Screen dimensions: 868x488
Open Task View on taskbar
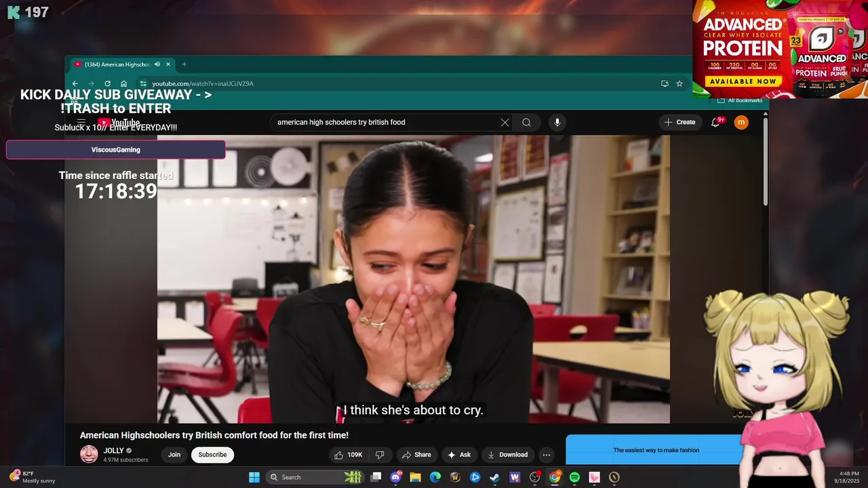pos(376,477)
